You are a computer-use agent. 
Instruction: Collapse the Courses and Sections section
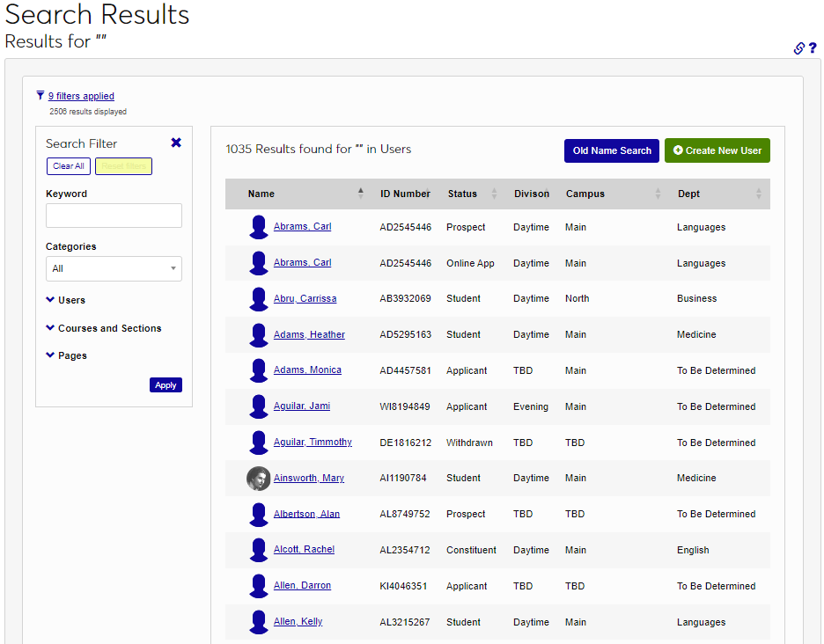50,327
